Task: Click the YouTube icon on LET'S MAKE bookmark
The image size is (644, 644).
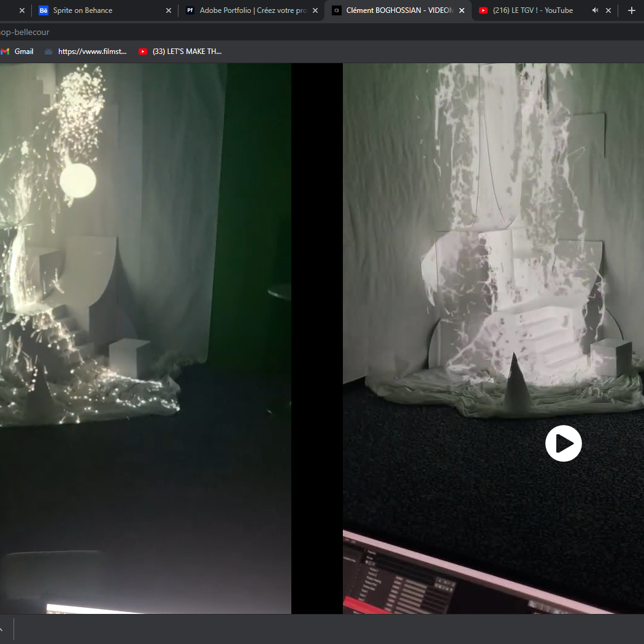Action: (x=143, y=52)
